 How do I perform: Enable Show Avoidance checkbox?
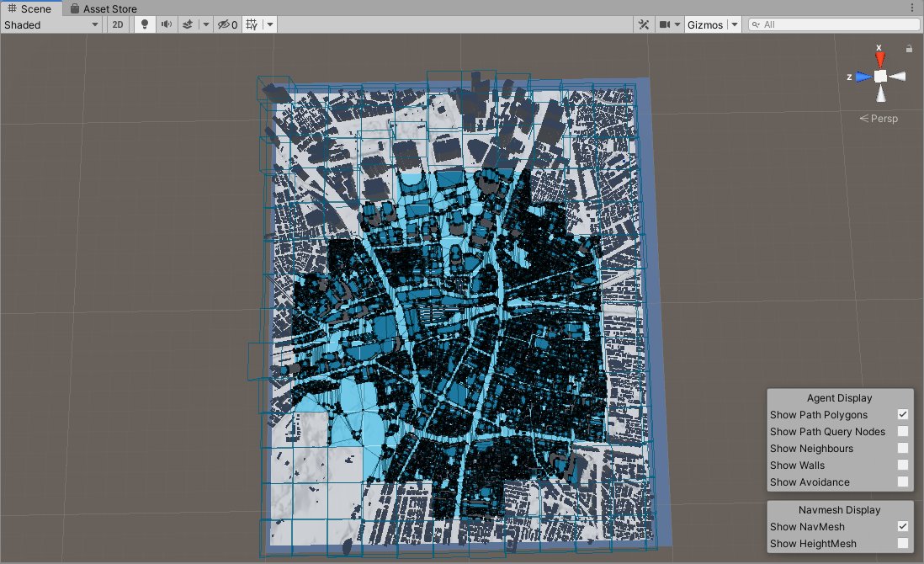coord(902,482)
